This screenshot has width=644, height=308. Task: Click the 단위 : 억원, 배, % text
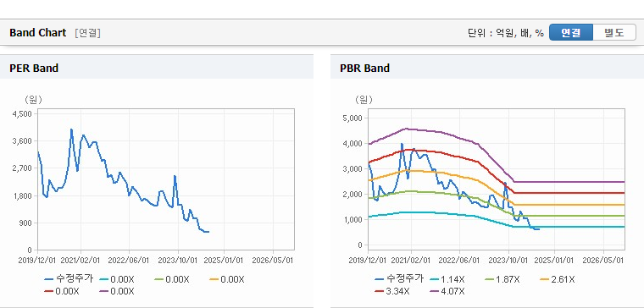pos(505,33)
